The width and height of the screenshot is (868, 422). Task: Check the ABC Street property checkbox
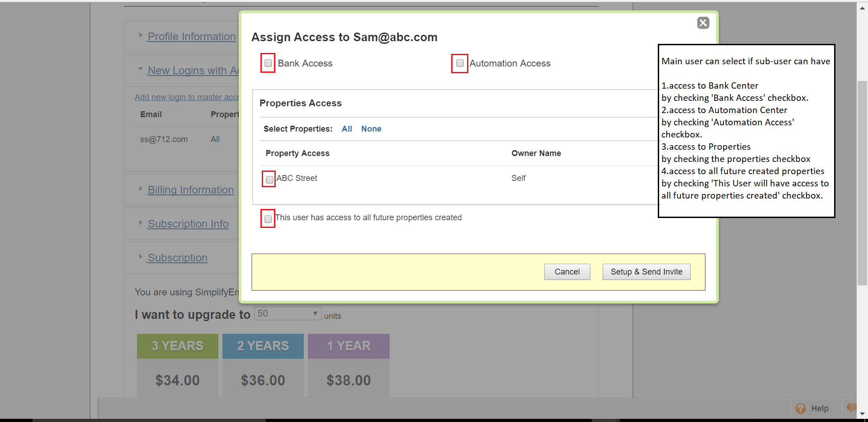(269, 180)
